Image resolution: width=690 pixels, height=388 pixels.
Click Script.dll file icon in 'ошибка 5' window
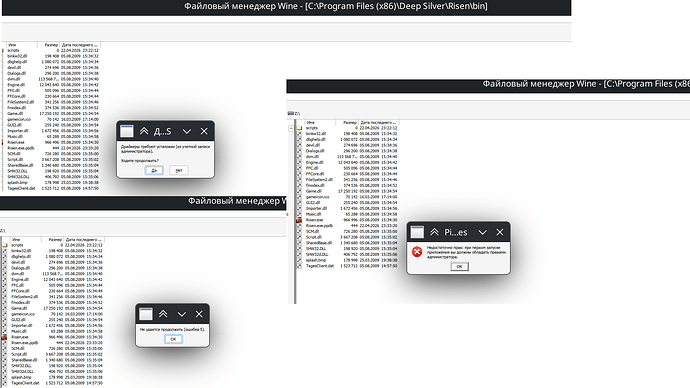tap(4, 354)
